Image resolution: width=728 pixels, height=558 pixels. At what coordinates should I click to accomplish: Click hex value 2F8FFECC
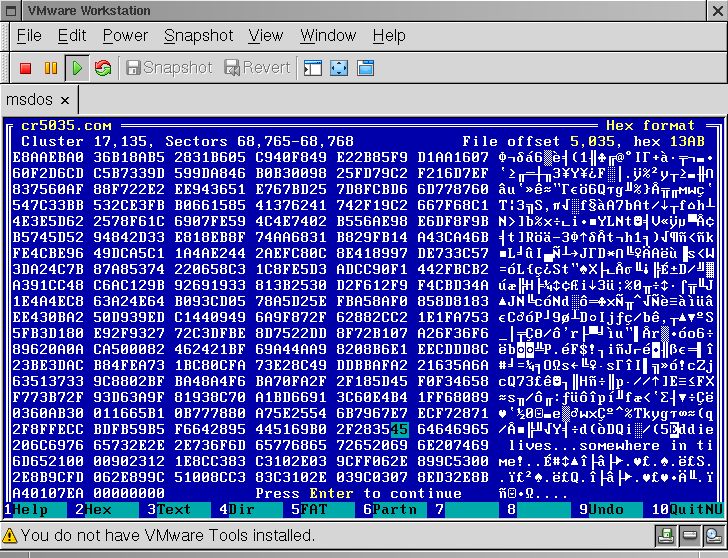(x=48, y=429)
